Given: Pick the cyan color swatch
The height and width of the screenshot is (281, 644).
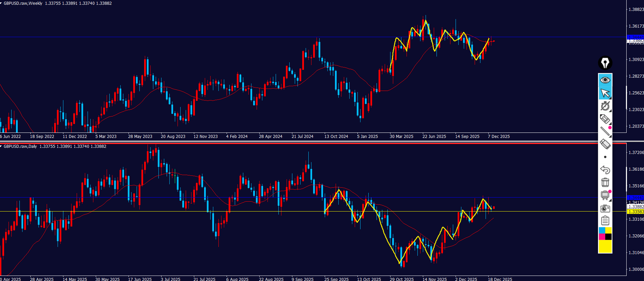Looking at the screenshot, I should 602,231.
